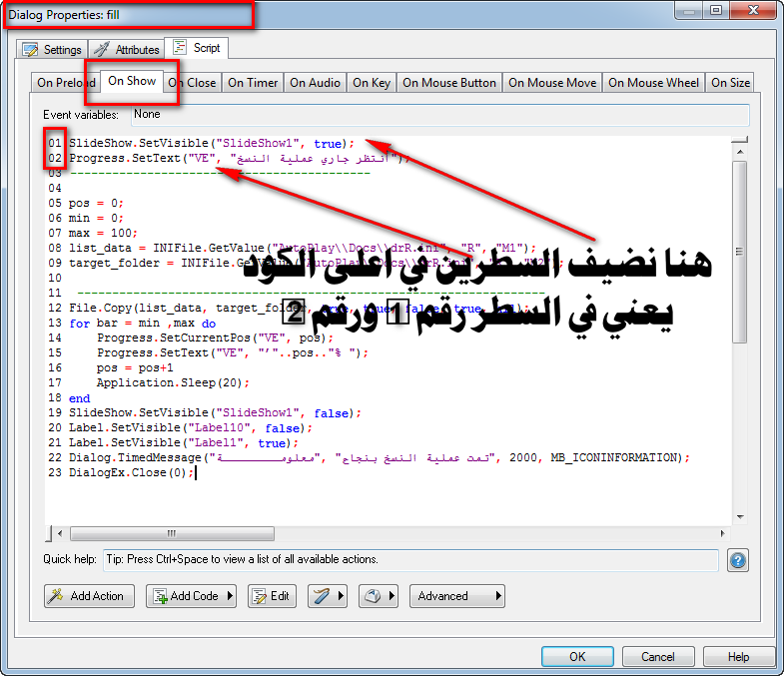Click the Add Action wand icon button

tap(57, 596)
